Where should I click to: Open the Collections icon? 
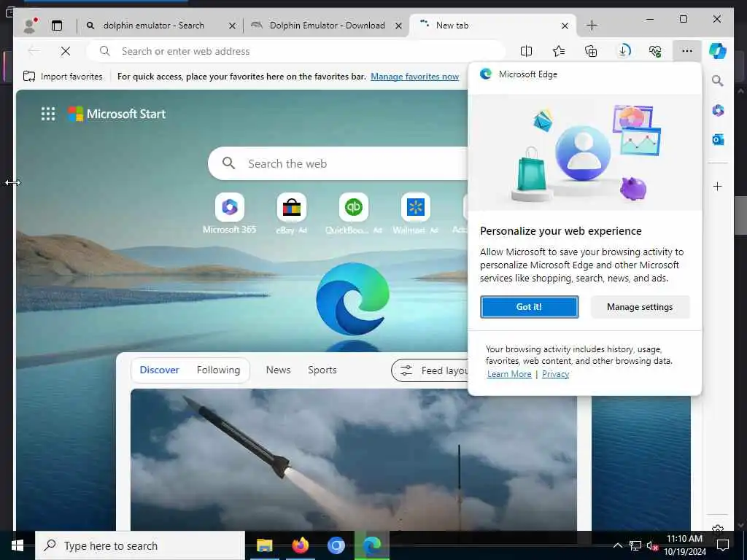591,51
